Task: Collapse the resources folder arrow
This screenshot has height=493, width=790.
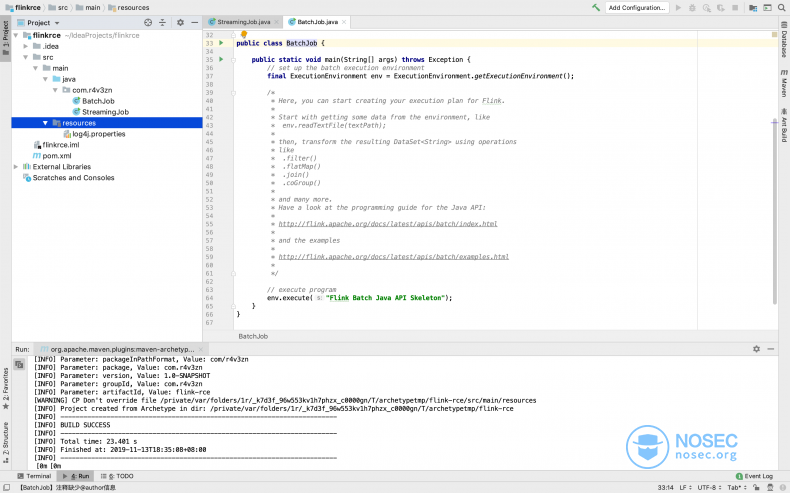Action: click(x=45, y=123)
